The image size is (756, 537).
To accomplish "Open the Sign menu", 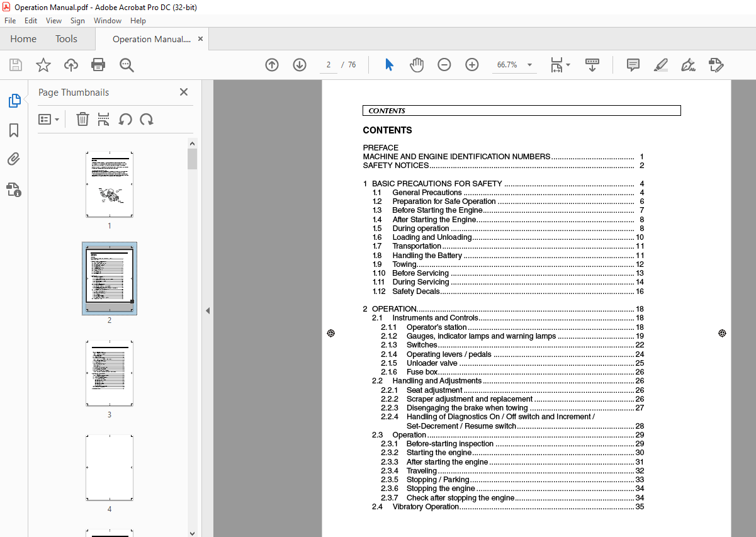I will pos(77,21).
